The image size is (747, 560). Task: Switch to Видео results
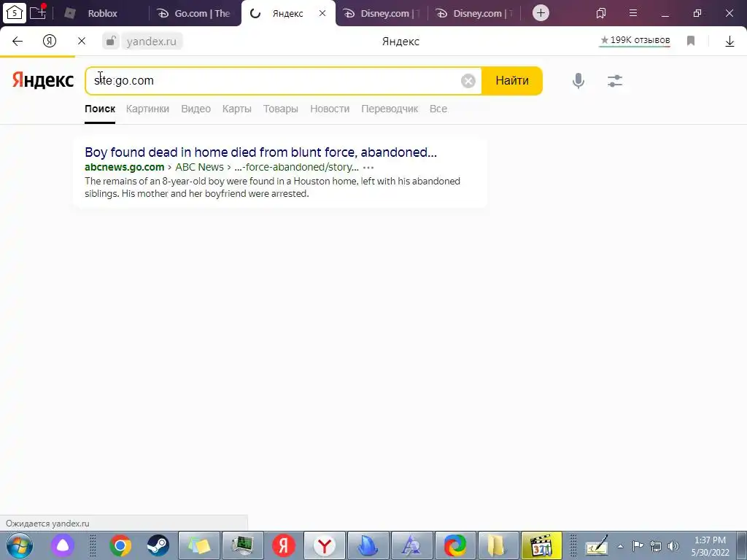coord(196,109)
